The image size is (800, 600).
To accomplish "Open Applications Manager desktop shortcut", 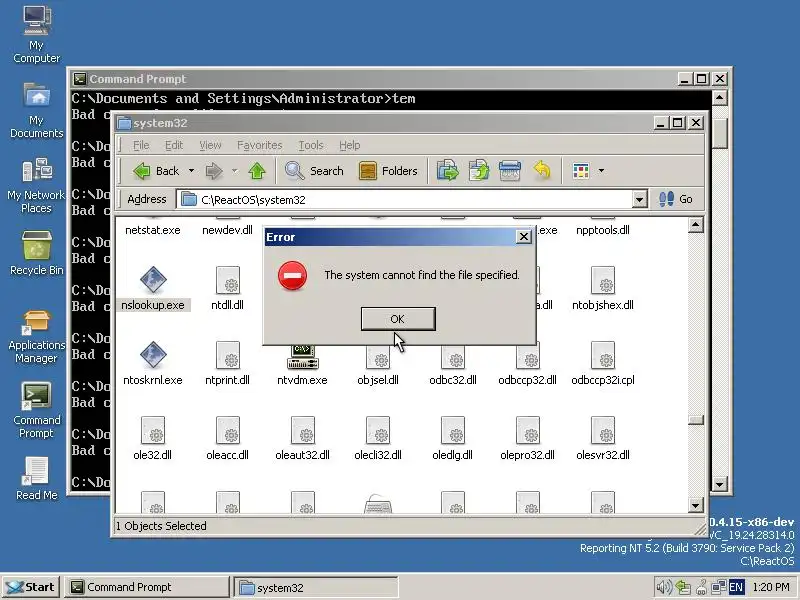I will (37, 337).
